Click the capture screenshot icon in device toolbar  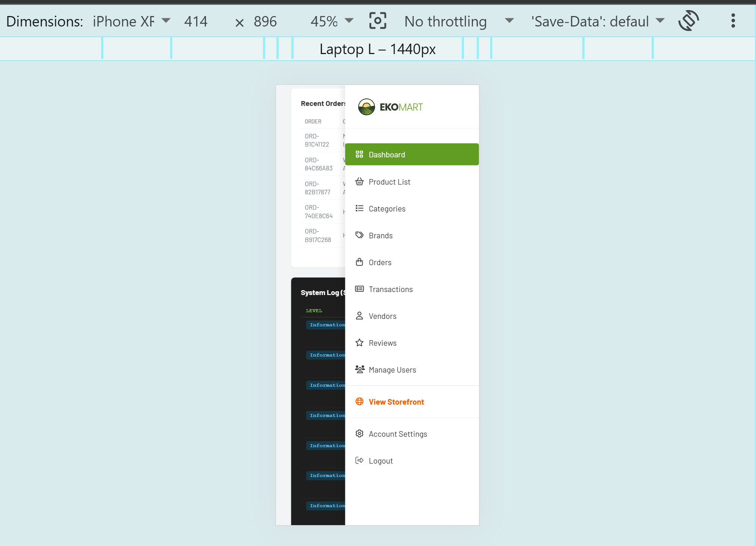(x=377, y=21)
